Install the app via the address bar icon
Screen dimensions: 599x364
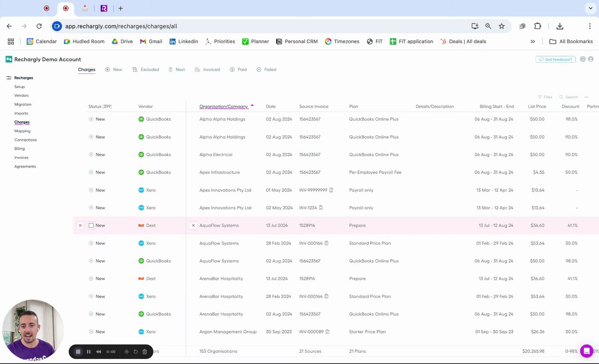pyautogui.click(x=475, y=26)
